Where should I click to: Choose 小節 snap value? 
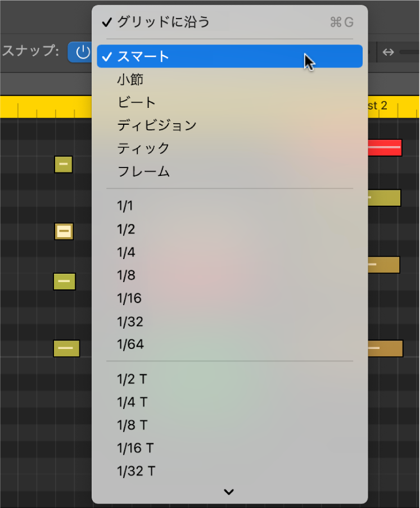229,79
